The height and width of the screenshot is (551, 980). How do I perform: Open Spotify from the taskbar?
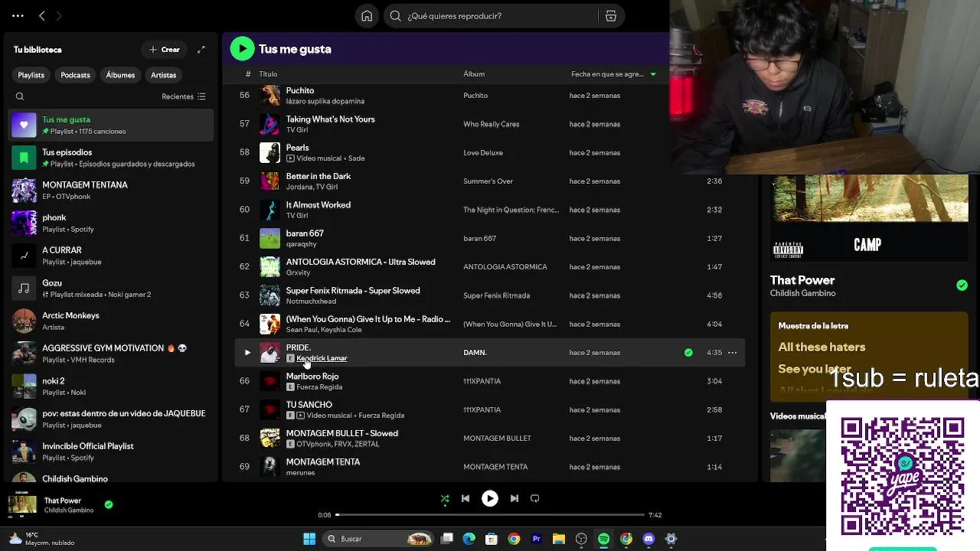tap(604, 539)
